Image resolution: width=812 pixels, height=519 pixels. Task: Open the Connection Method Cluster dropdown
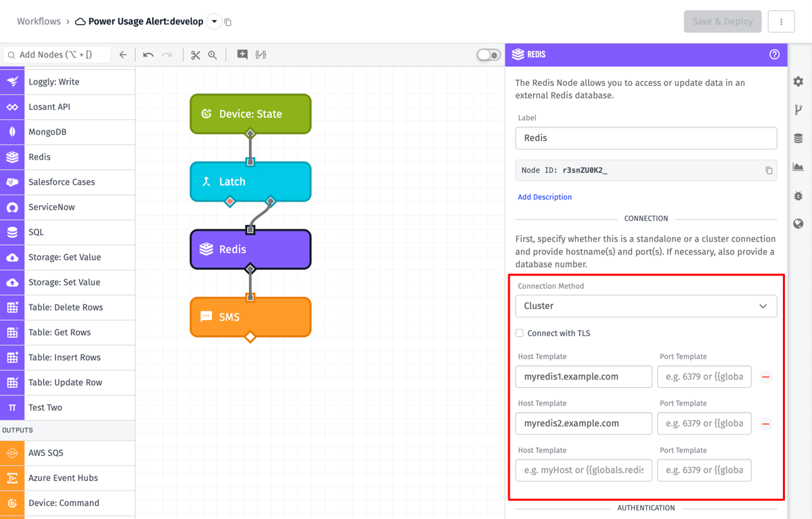[x=646, y=306]
